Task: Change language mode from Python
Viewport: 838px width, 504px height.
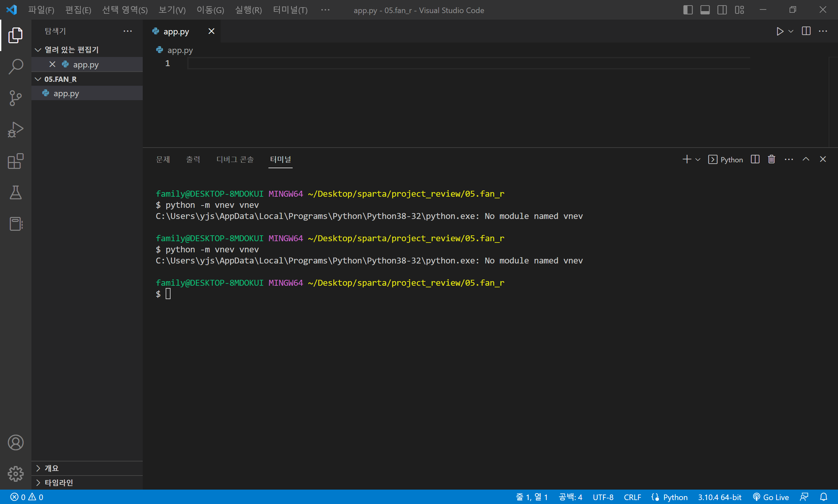Action: 675,497
